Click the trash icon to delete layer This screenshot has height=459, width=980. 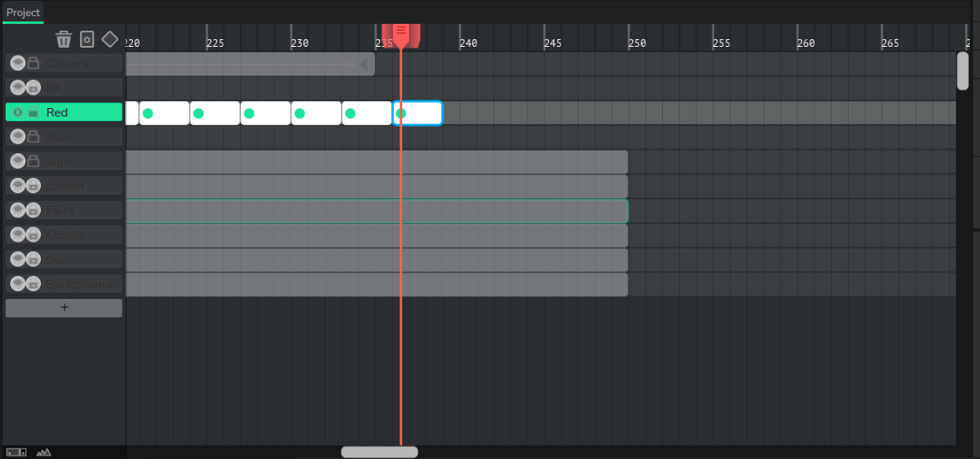point(64,39)
